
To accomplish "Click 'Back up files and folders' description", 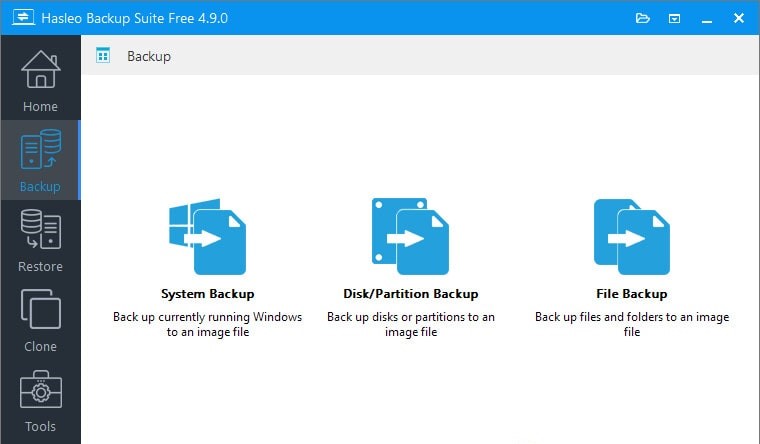I will point(632,324).
